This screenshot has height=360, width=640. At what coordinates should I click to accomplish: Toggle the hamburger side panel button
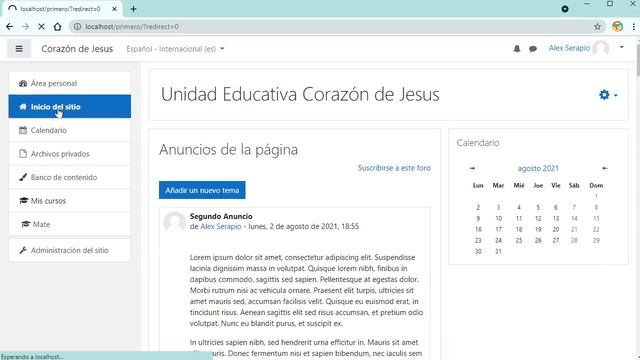click(x=19, y=49)
